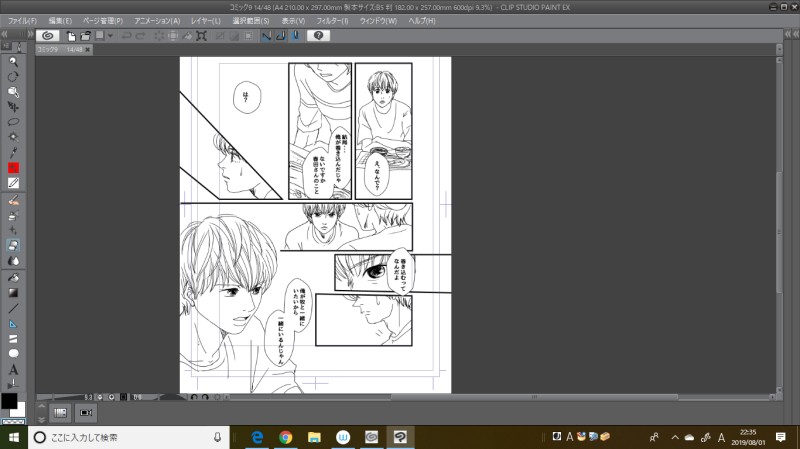Select the black main color swatch
The width and height of the screenshot is (800, 449).
click(9, 401)
